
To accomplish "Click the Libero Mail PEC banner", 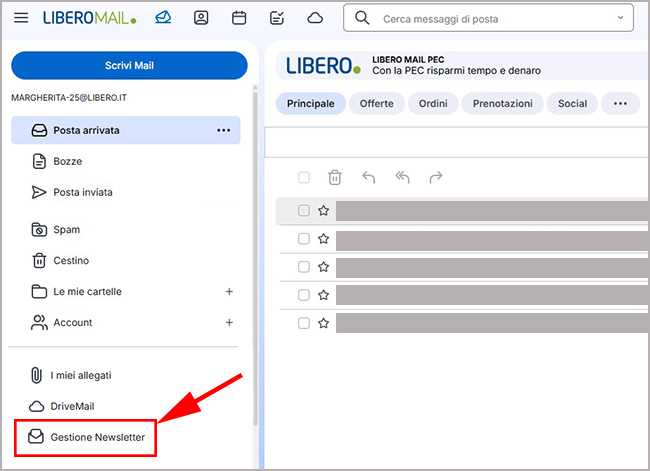I will pos(463,66).
